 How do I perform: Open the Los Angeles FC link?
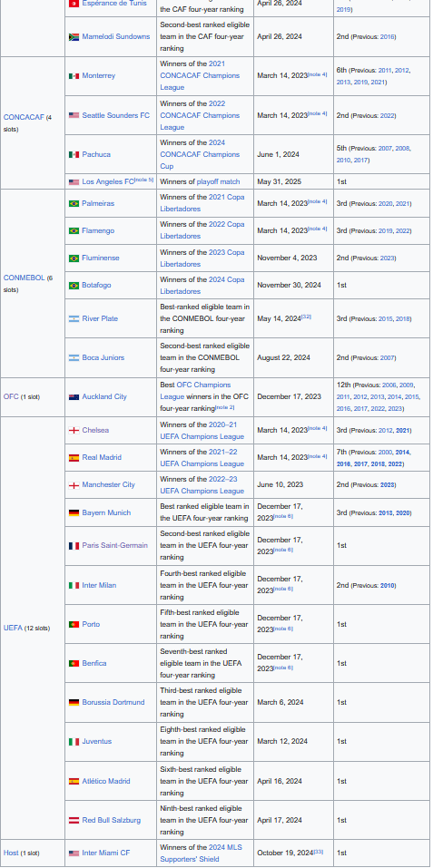point(108,181)
